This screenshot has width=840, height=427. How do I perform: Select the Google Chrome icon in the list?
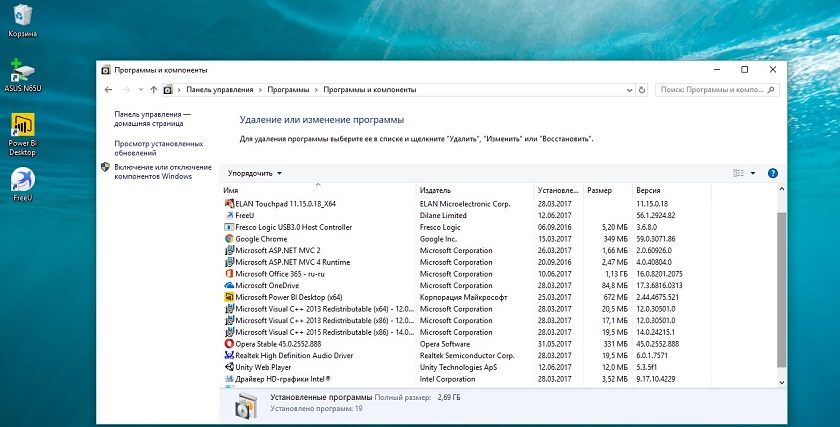(229, 239)
